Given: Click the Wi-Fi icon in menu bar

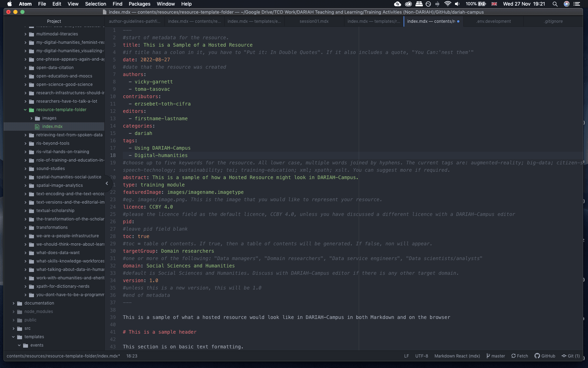Looking at the screenshot, I should 447,4.
